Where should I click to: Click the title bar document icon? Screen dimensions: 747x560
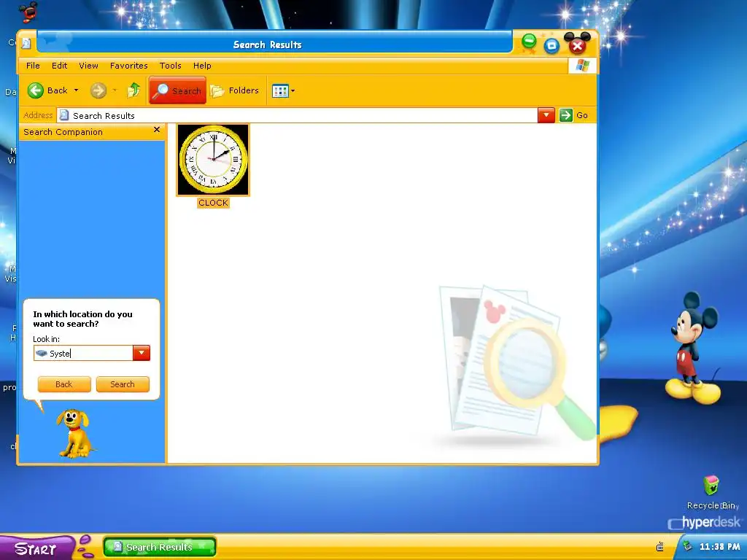point(26,44)
